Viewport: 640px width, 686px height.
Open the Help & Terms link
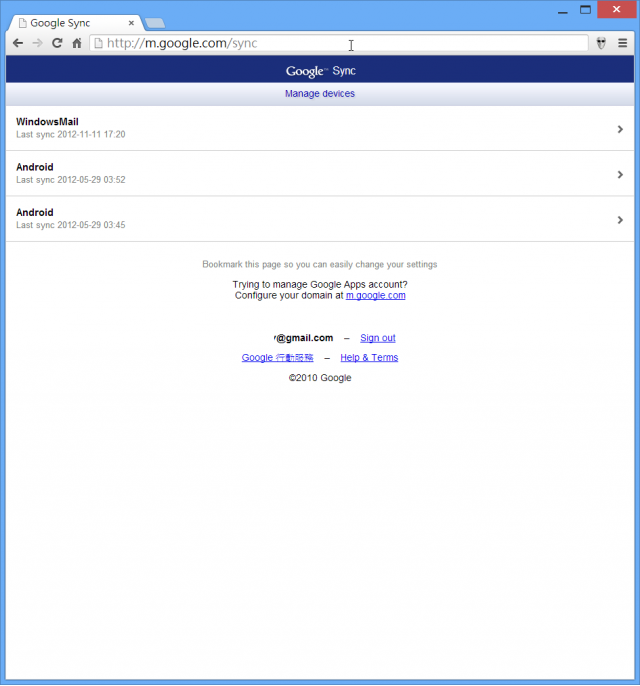point(369,357)
